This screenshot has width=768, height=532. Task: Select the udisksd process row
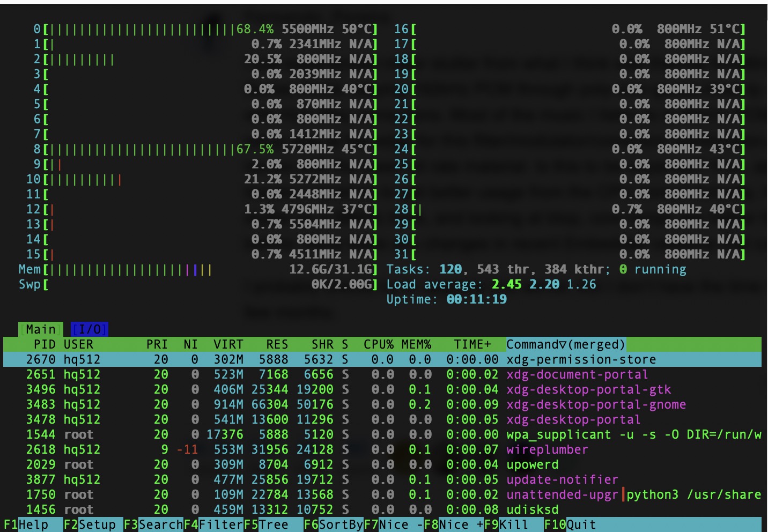382,509
